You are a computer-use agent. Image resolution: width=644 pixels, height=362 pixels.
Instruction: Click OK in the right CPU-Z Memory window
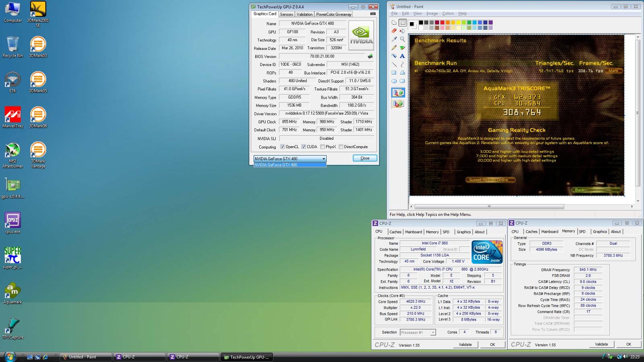[629, 344]
